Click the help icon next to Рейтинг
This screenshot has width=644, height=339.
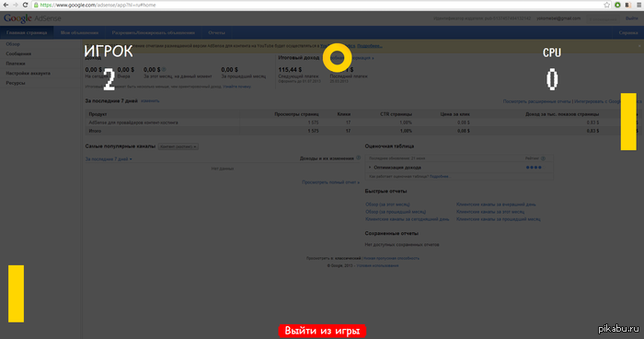[x=543, y=158]
